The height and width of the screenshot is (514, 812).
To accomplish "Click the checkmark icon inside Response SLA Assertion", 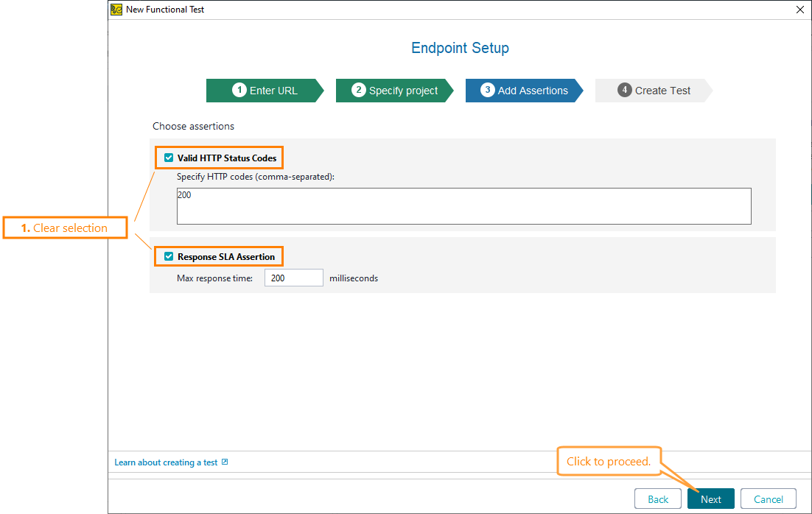I will 169,256.
